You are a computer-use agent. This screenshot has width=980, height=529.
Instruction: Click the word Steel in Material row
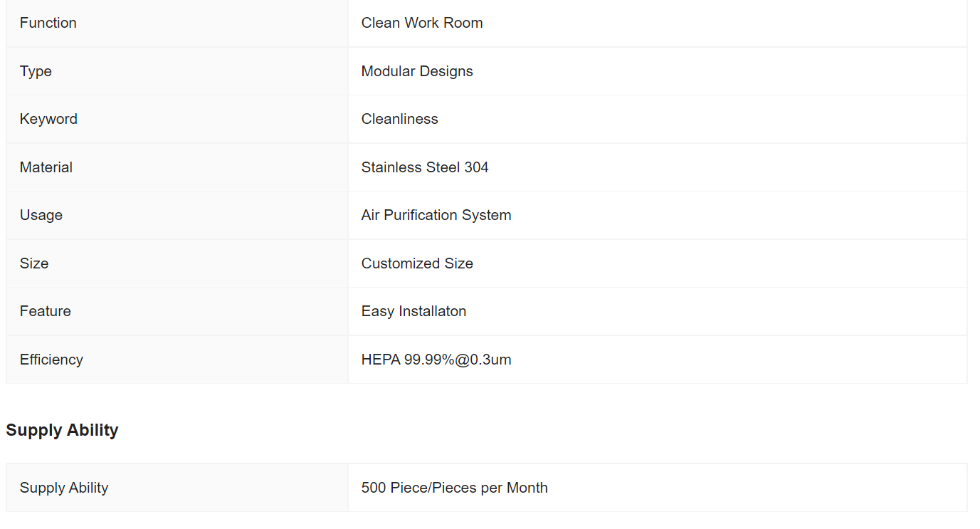pos(443,167)
